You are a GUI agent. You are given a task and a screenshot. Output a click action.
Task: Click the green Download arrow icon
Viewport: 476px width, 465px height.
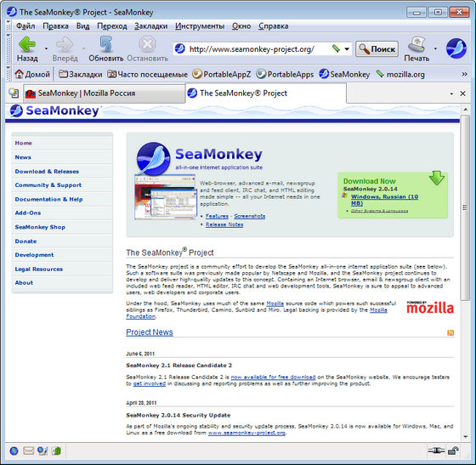coord(437,178)
